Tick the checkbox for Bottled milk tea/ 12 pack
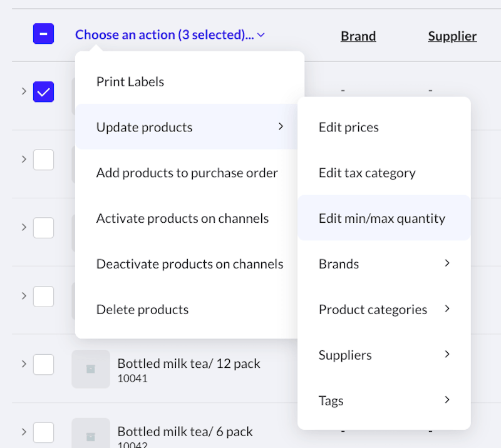 click(43, 364)
